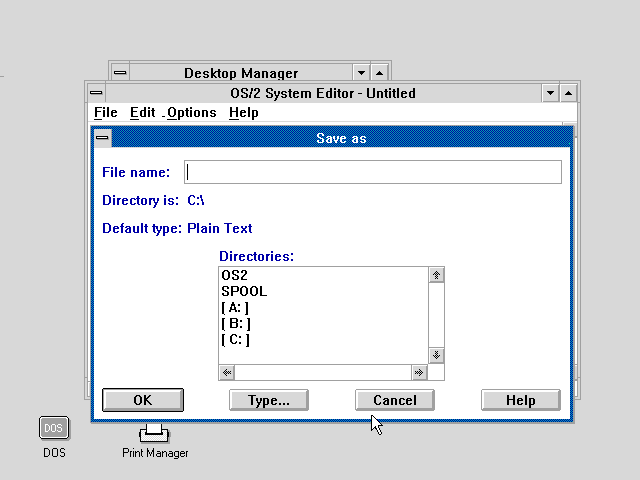Open the System Editor window system menu icon
Viewport: 640px width, 480px height.
(x=96, y=93)
